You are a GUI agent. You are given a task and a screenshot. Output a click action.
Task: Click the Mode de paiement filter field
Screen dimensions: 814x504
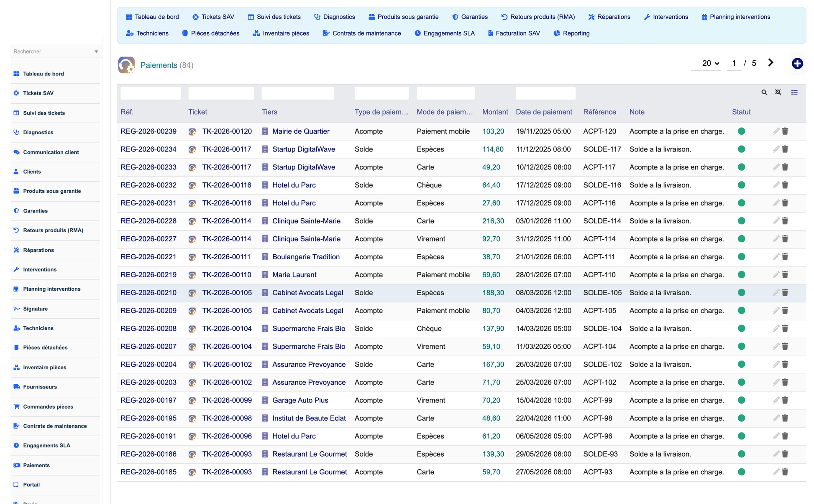pos(445,93)
